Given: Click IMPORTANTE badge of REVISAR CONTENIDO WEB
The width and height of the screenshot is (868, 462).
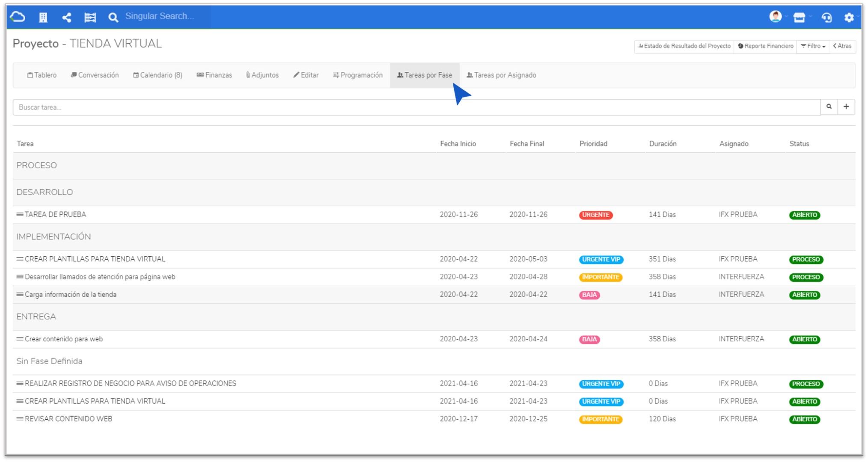Looking at the screenshot, I should click(x=600, y=419).
